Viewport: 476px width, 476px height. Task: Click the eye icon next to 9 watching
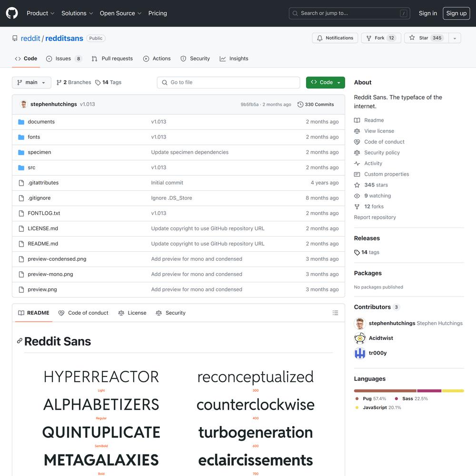click(357, 196)
